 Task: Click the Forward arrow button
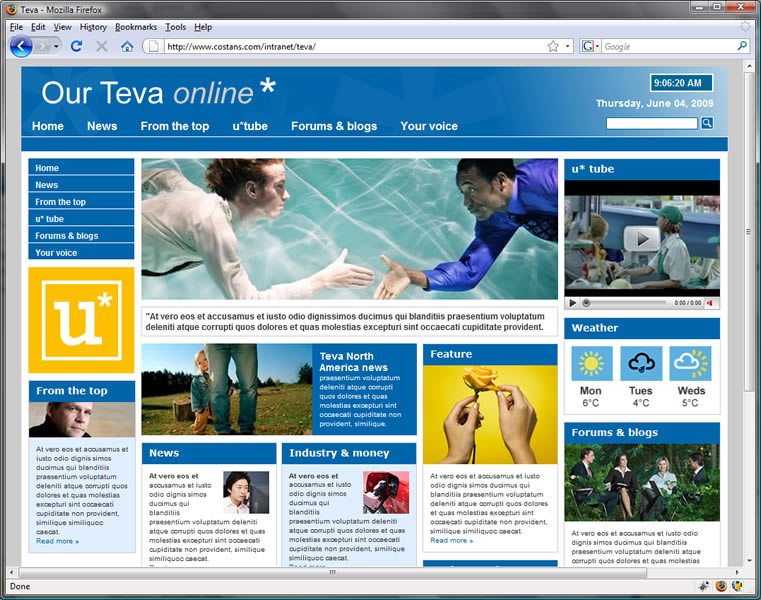(43, 47)
